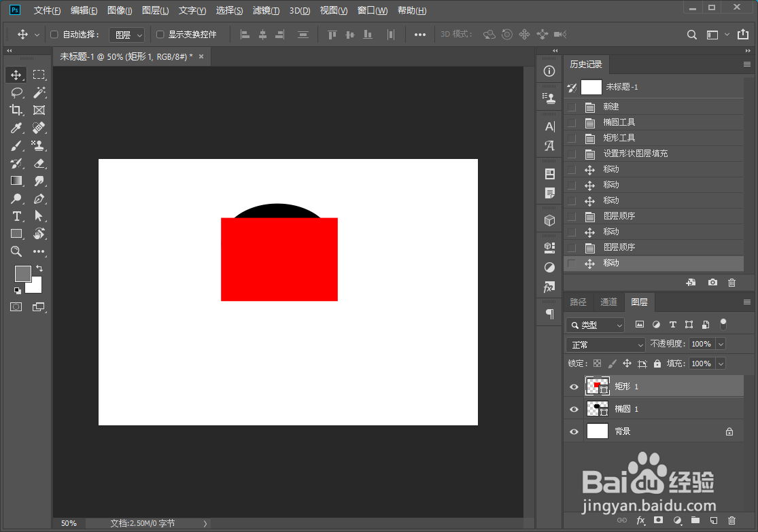The height and width of the screenshot is (532, 758).
Task: Toggle the layer filter on/off switch
Action: (x=723, y=324)
